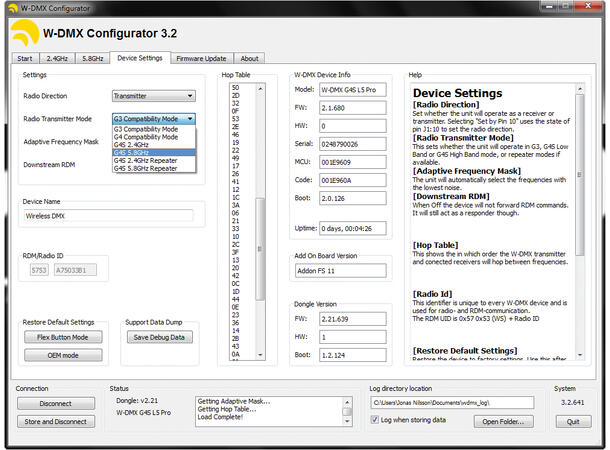Click the Help panel scroll down arrow
Screen dimensions: 610x450
tap(580, 355)
